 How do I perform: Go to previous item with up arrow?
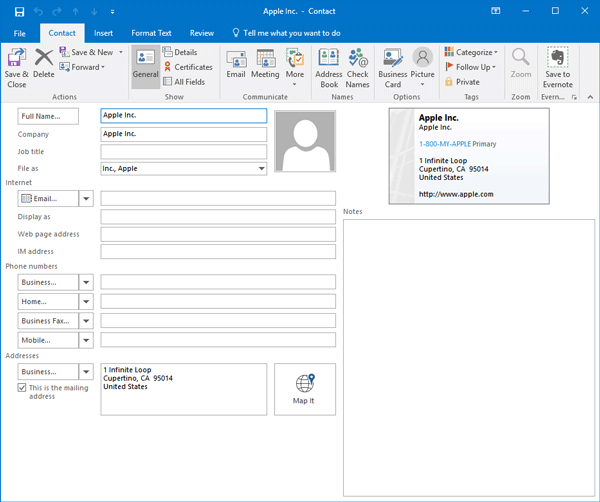[x=75, y=11]
